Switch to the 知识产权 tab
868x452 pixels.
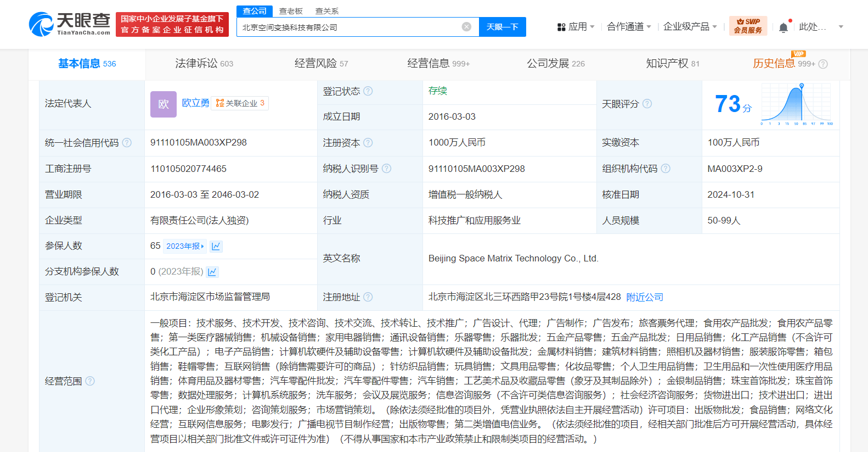672,64
